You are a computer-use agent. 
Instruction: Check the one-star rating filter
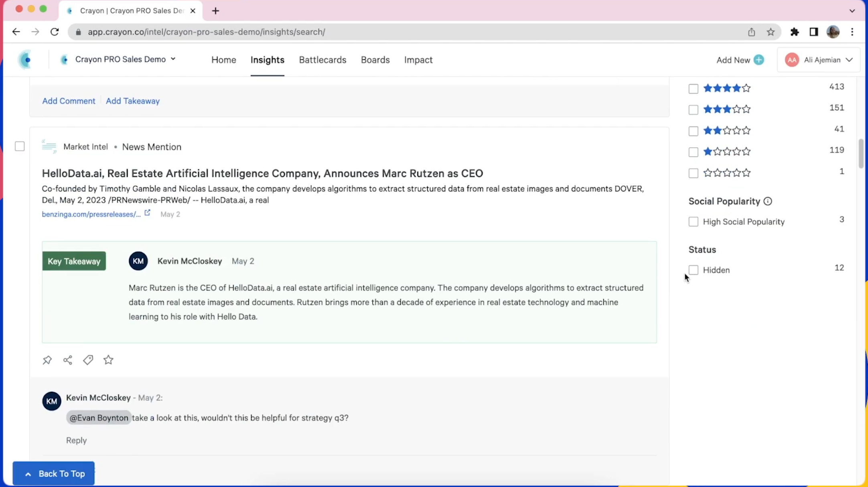click(x=693, y=152)
